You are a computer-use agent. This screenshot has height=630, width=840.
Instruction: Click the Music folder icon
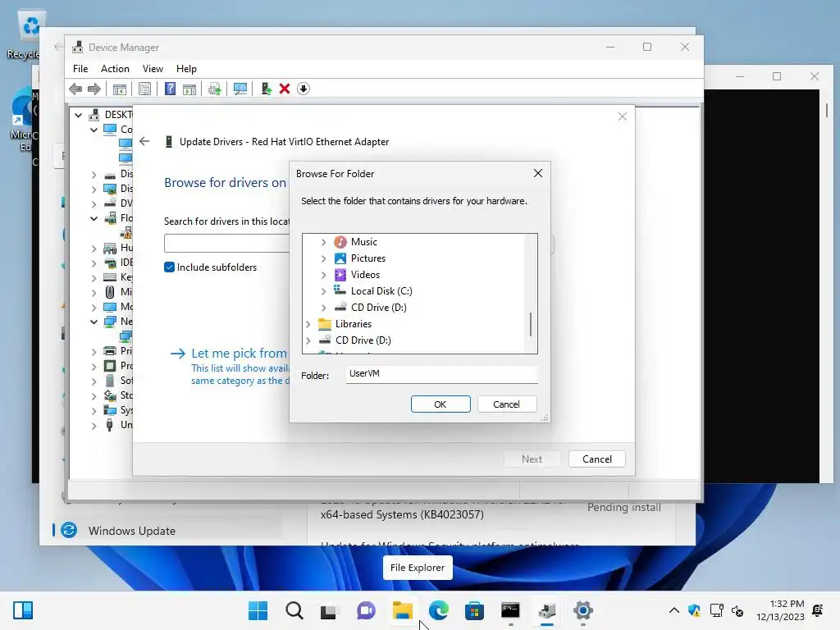click(340, 242)
